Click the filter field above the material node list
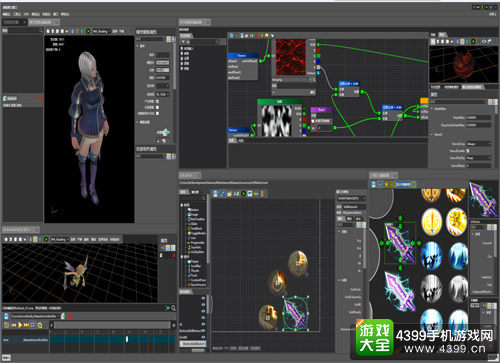This screenshot has height=363, width=500. point(203,42)
